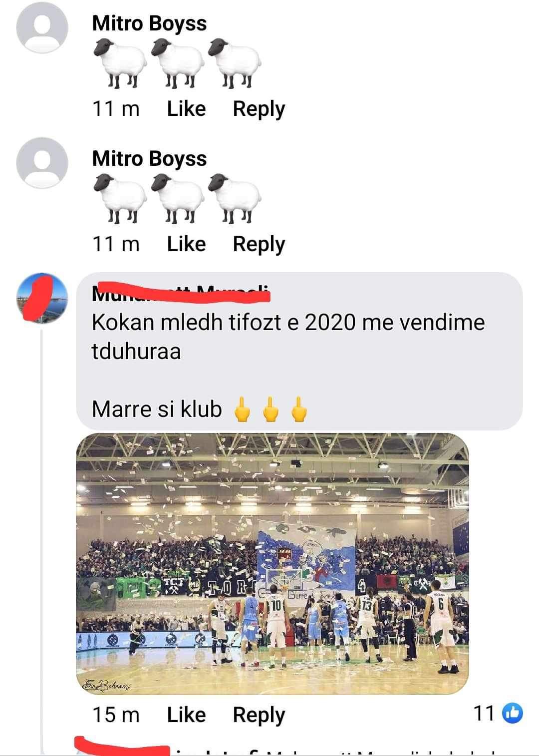View the blue like reaction icon
Image resolution: width=539 pixels, height=756 pixels.
tap(512, 713)
